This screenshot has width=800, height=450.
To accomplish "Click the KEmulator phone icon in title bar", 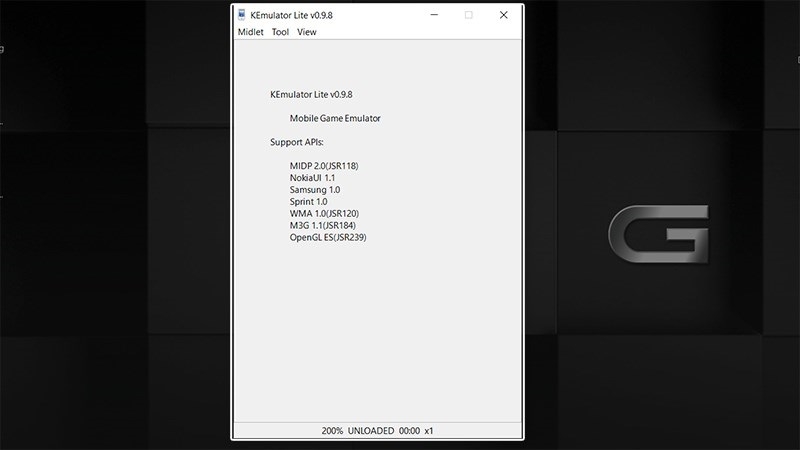I will pos(242,15).
